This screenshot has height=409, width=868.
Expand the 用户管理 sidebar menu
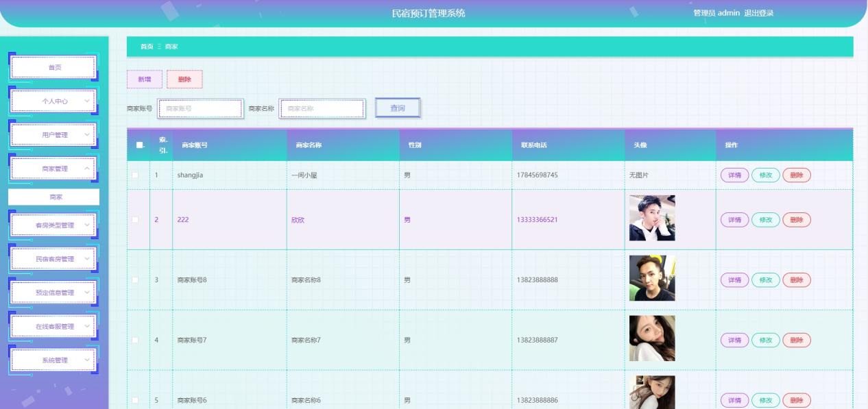(x=53, y=135)
